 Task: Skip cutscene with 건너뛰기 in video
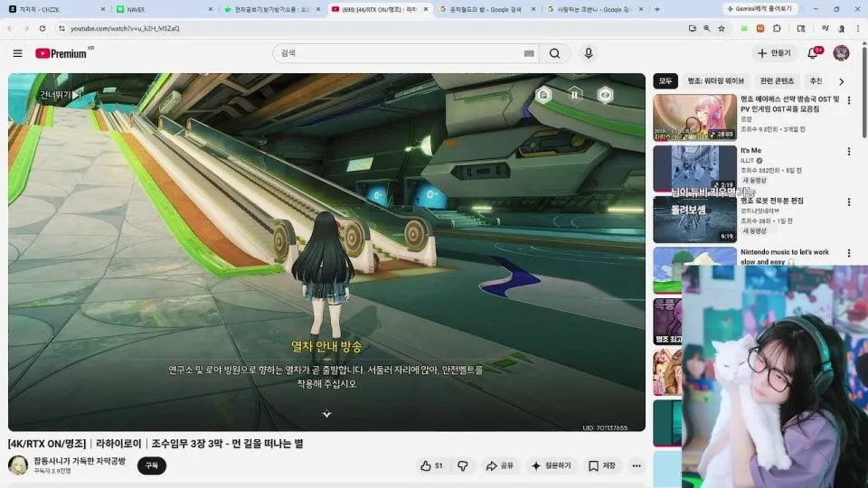[61, 95]
